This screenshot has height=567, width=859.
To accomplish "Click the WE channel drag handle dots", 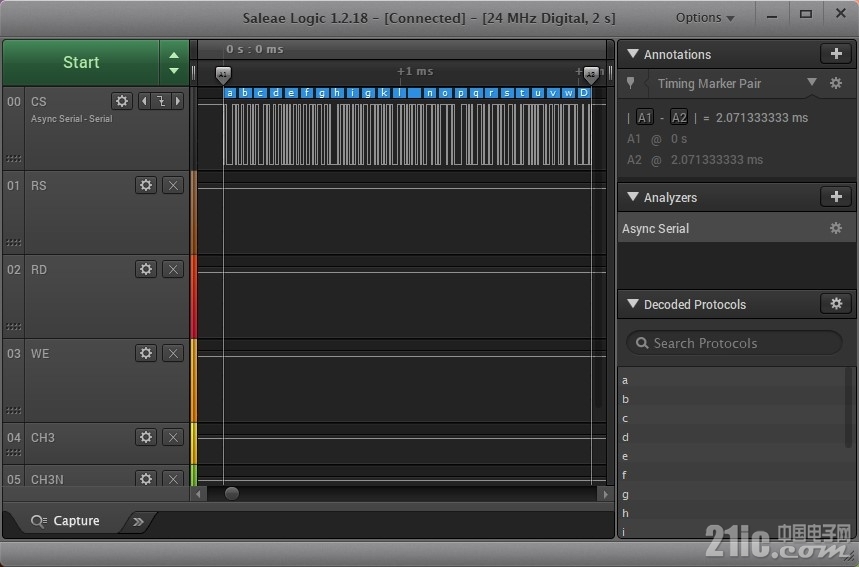I will (x=13, y=410).
